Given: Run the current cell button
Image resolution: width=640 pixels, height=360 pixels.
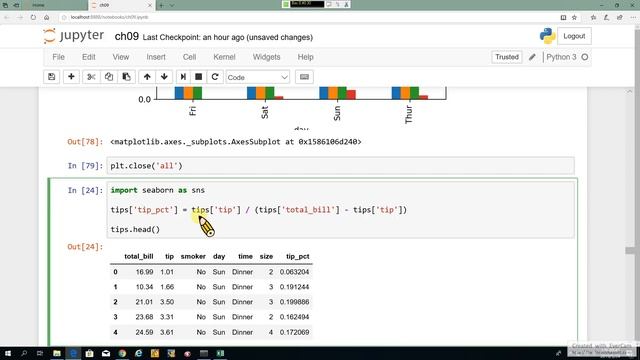Looking at the screenshot, I should pyautogui.click(x=183, y=77).
